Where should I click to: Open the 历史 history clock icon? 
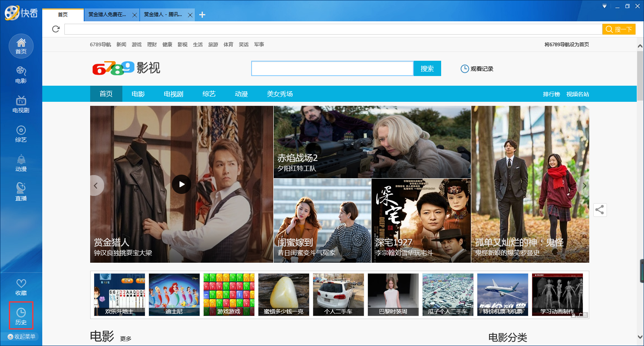pos(21,316)
